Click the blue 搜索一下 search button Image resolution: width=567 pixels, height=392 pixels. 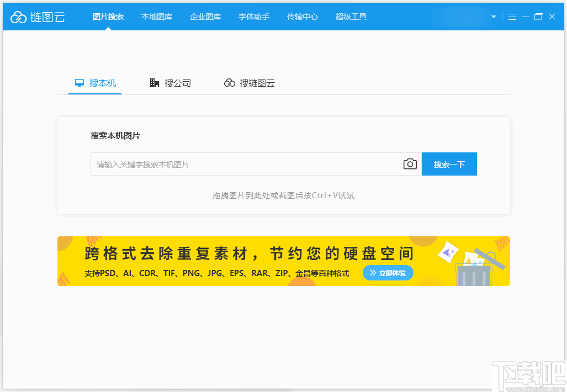click(449, 163)
